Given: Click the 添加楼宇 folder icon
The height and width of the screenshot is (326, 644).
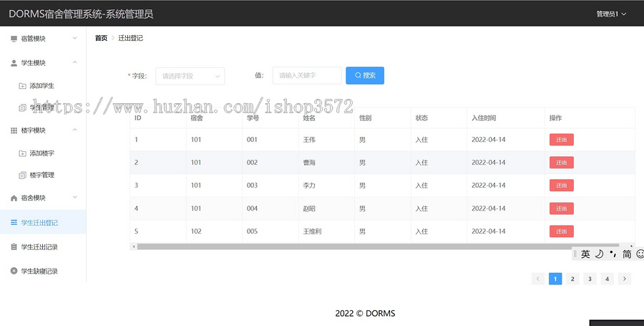Looking at the screenshot, I should coord(23,153).
